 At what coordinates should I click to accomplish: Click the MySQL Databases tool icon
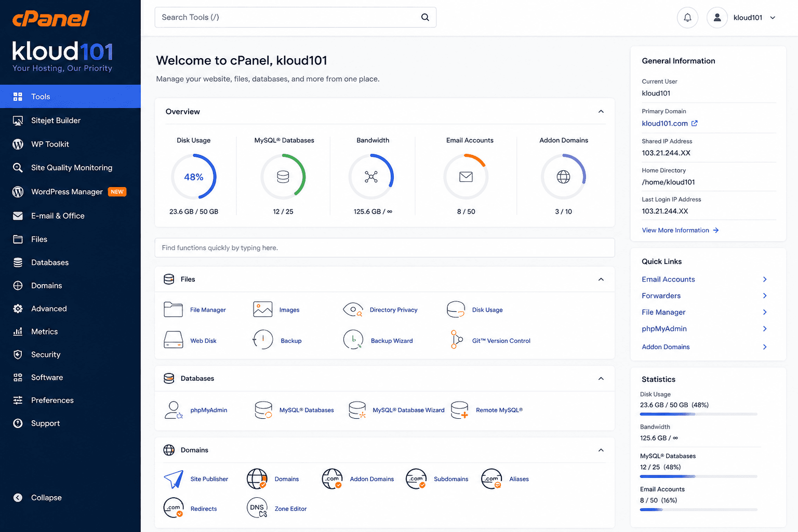[x=263, y=410]
